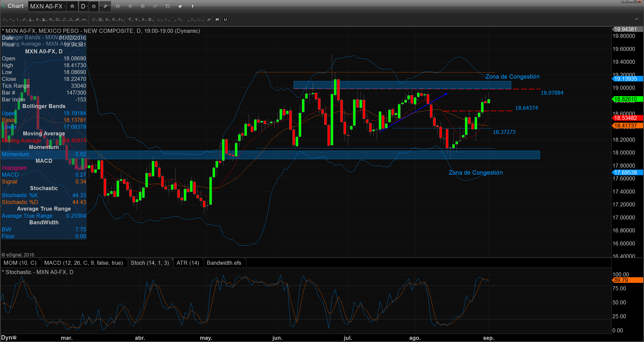Viewport: 644px width, 342px height.
Task: Expand the Fibonacci circles dropdown arrow
Action: [103, 21]
